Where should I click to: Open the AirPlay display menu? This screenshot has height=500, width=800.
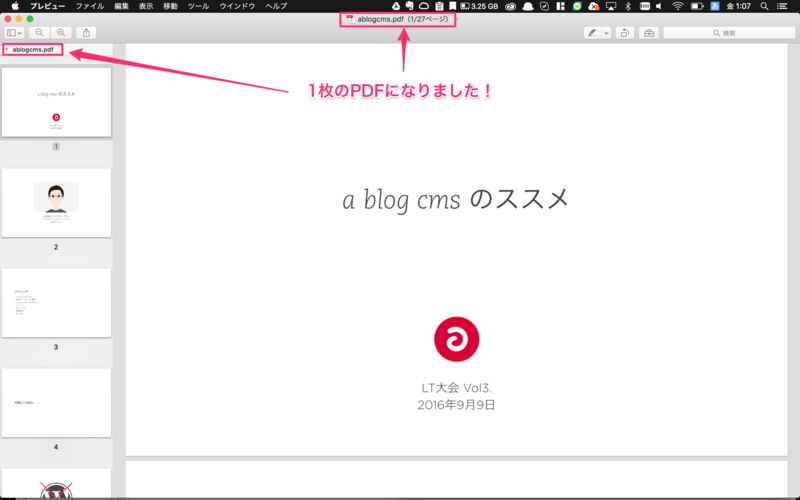click(x=611, y=6)
